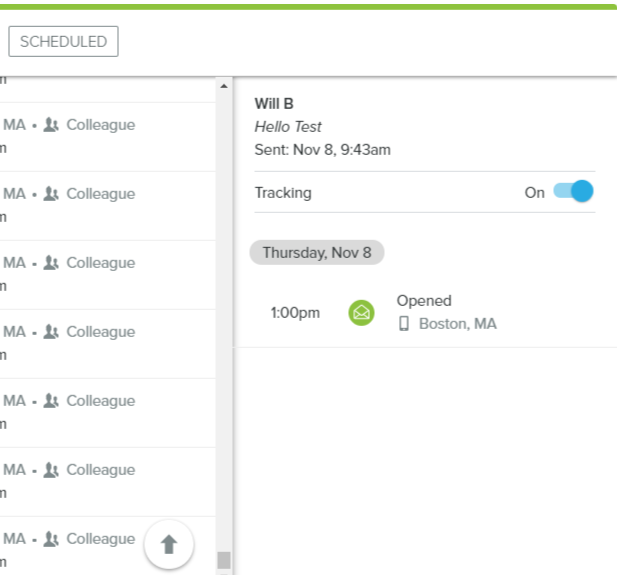Screen dimensions: 617x575
Task: Select the Opened event entry text
Action: 424,301
